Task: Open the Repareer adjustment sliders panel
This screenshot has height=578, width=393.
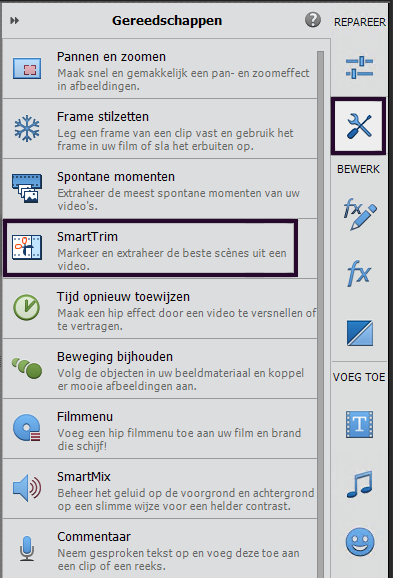Action: [x=359, y=67]
